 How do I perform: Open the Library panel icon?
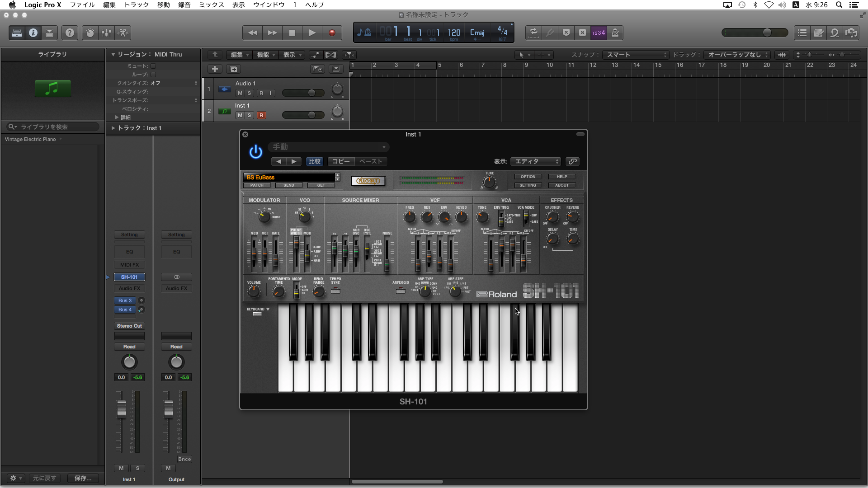pos(17,33)
